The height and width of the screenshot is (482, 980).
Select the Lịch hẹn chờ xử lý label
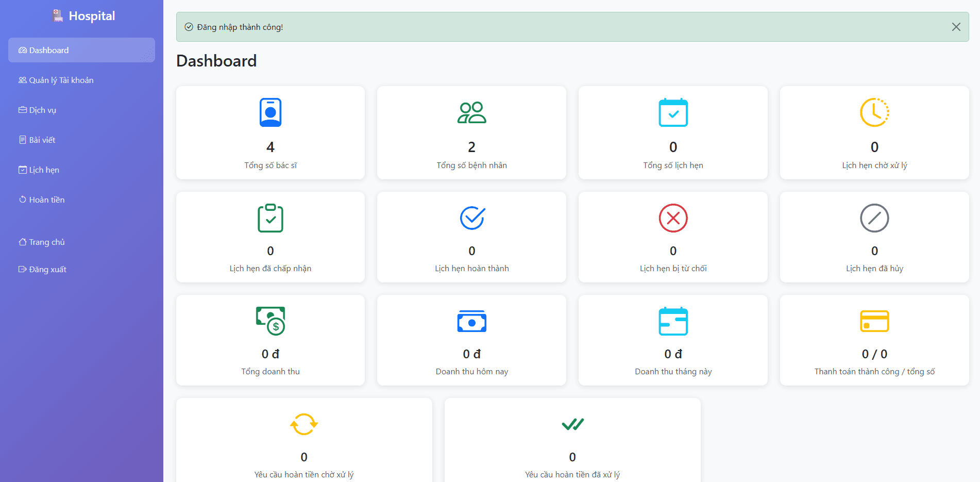(x=874, y=165)
